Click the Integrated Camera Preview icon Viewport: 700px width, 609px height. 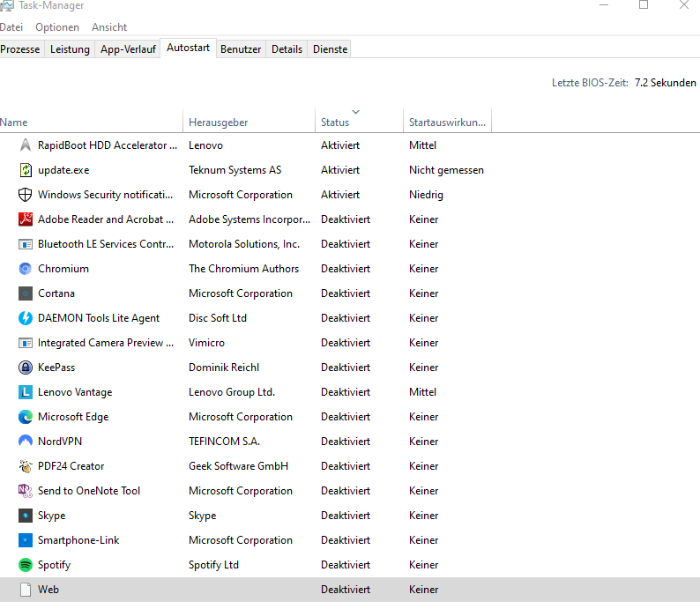pyautogui.click(x=26, y=343)
